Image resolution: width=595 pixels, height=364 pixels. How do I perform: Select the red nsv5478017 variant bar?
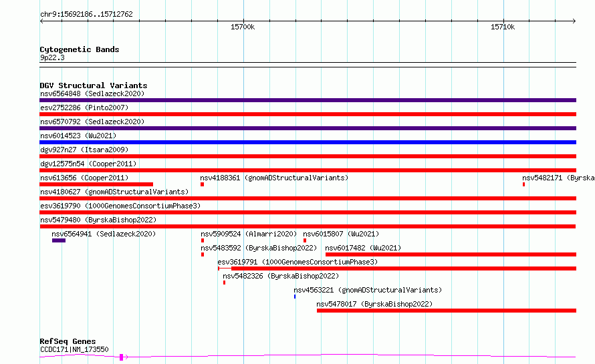pyautogui.click(x=447, y=311)
